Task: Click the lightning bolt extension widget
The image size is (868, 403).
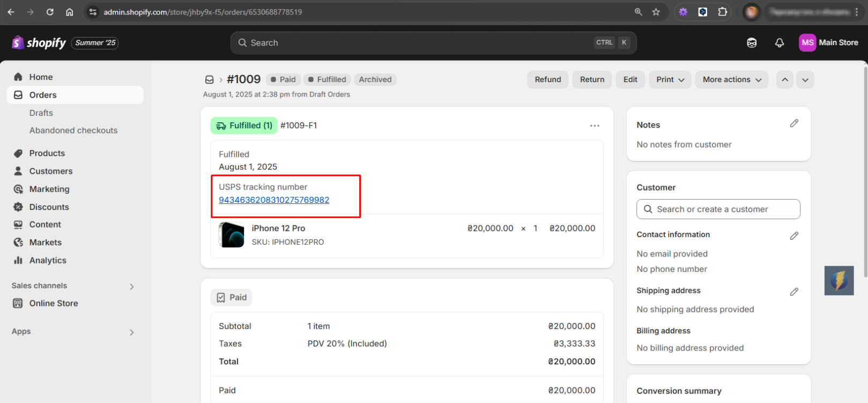Action: (839, 280)
